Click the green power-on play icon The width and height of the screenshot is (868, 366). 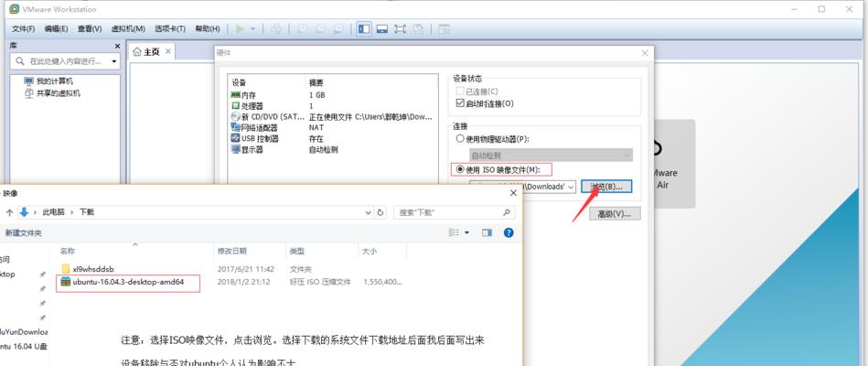pyautogui.click(x=240, y=28)
